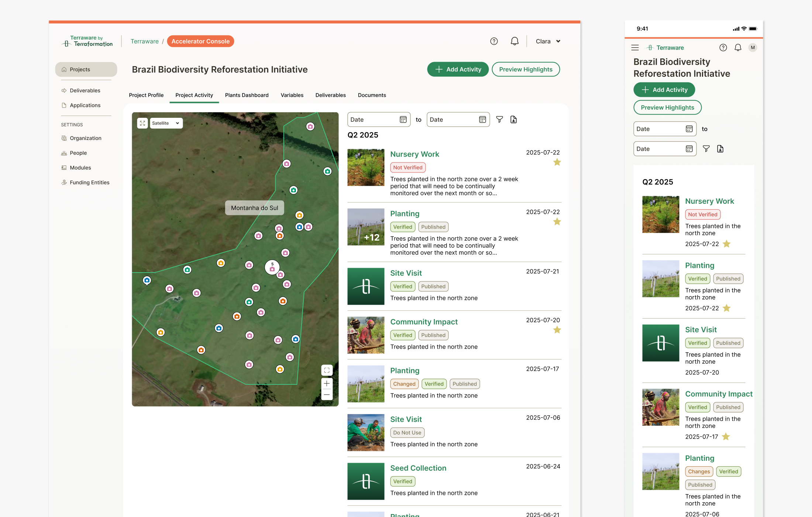Toggle highlight star on Nursery Work activity

pos(557,162)
